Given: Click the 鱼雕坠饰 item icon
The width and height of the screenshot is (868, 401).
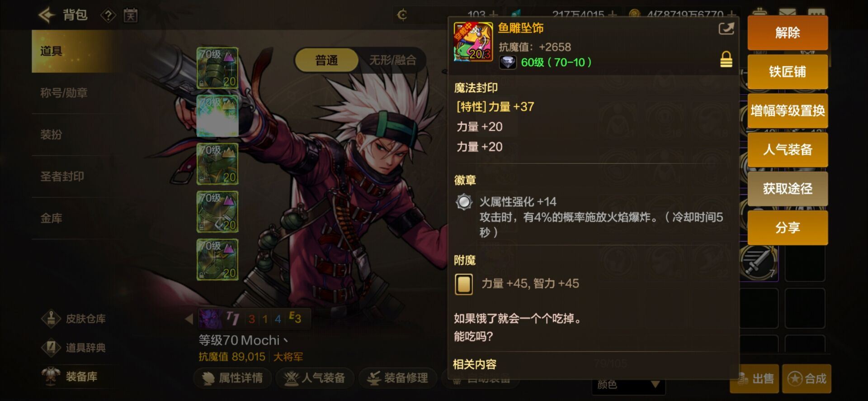Looking at the screenshot, I should 473,42.
